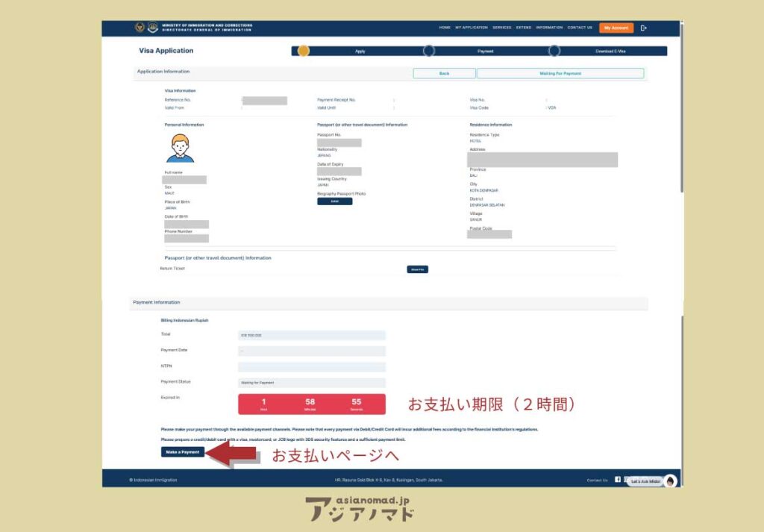This screenshot has width=764, height=532.
Task: Open the INFORMATION menu
Action: (x=549, y=28)
